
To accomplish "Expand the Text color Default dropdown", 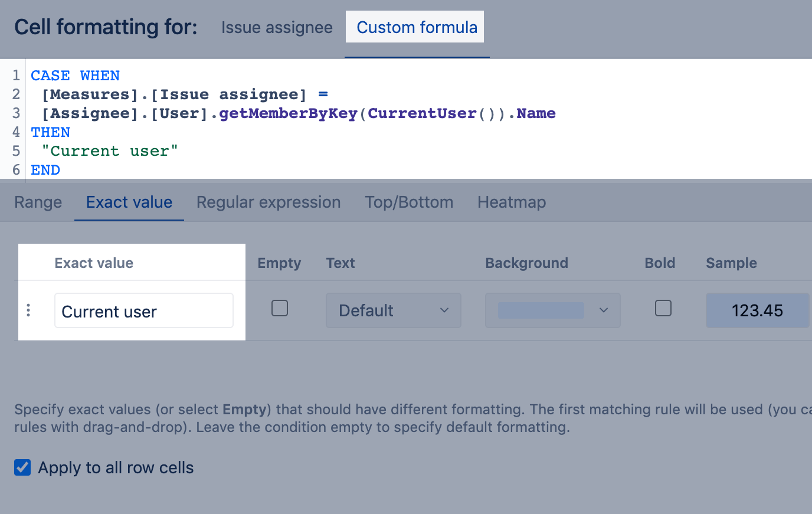I will point(394,310).
